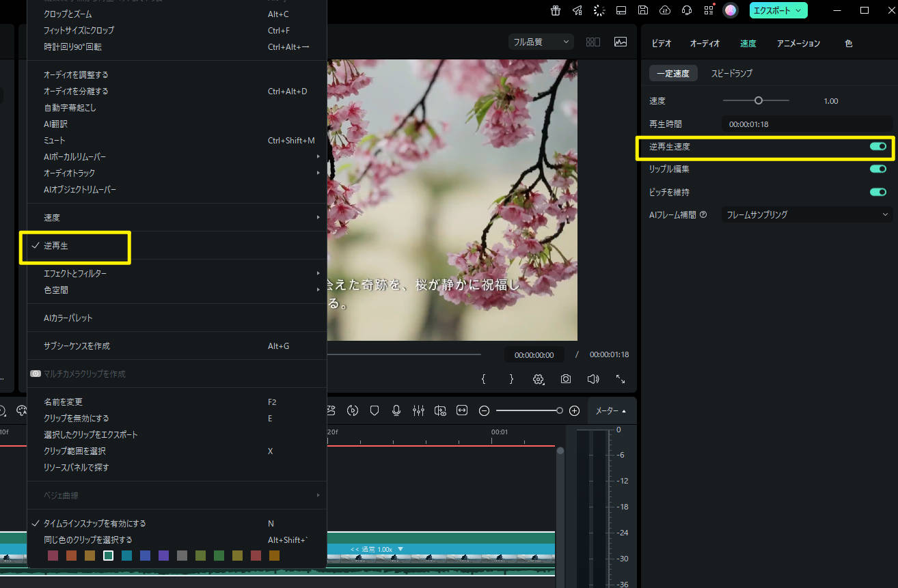Click the cloud upload icon
The height and width of the screenshot is (588, 898).
(x=664, y=10)
